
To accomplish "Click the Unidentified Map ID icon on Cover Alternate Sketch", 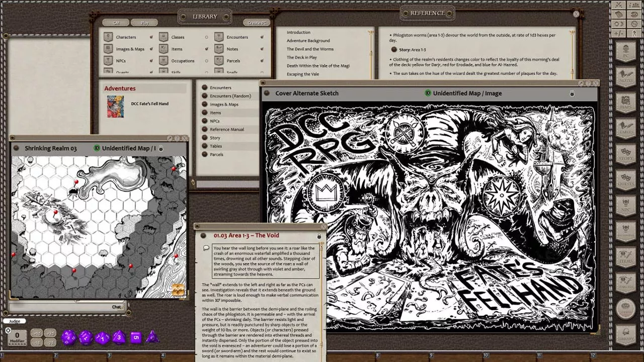I will pos(428,93).
